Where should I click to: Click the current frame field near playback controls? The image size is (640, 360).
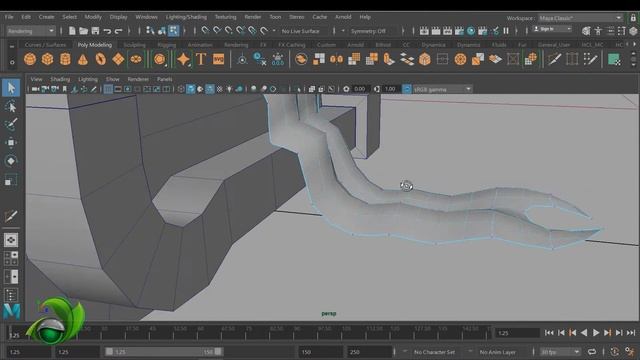[x=517, y=333]
